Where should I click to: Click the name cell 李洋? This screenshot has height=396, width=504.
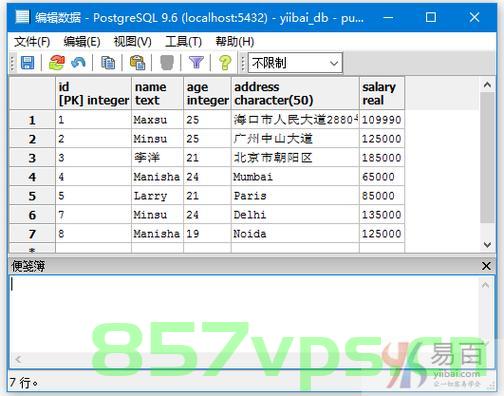pyautogui.click(x=157, y=158)
